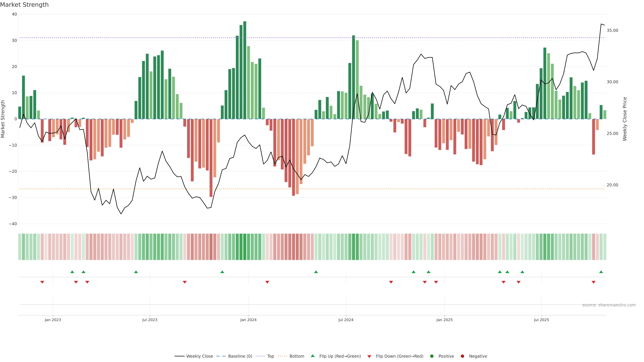
Task: Click the last red flip-down marker
Action: point(594,282)
